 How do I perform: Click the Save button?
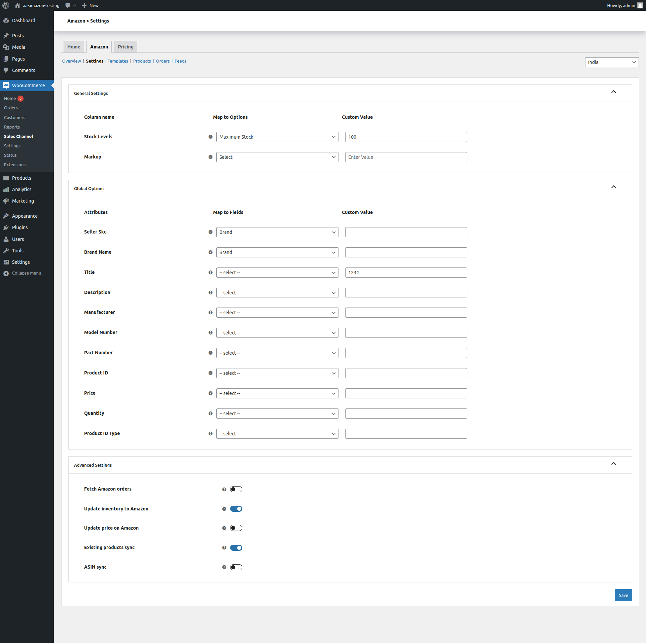pyautogui.click(x=623, y=595)
